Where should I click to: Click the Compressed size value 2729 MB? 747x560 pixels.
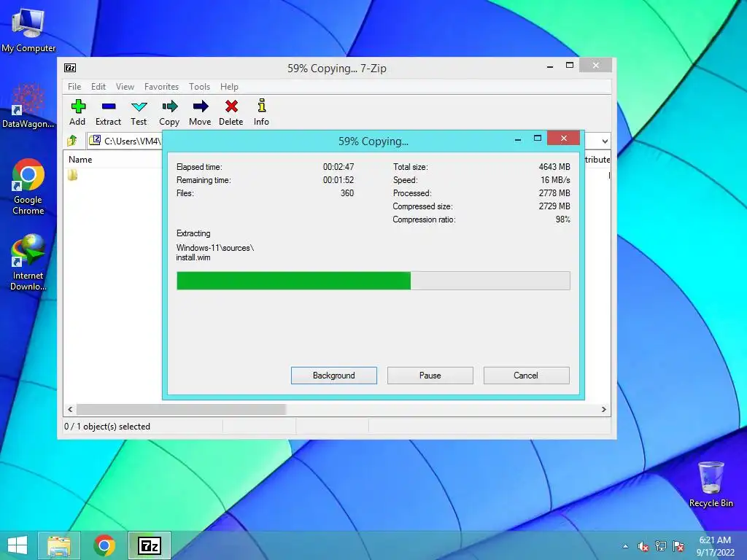[x=554, y=206]
